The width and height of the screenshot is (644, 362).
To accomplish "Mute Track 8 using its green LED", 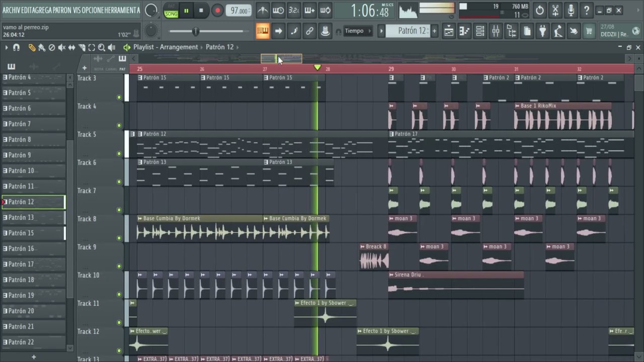I will (119, 238).
